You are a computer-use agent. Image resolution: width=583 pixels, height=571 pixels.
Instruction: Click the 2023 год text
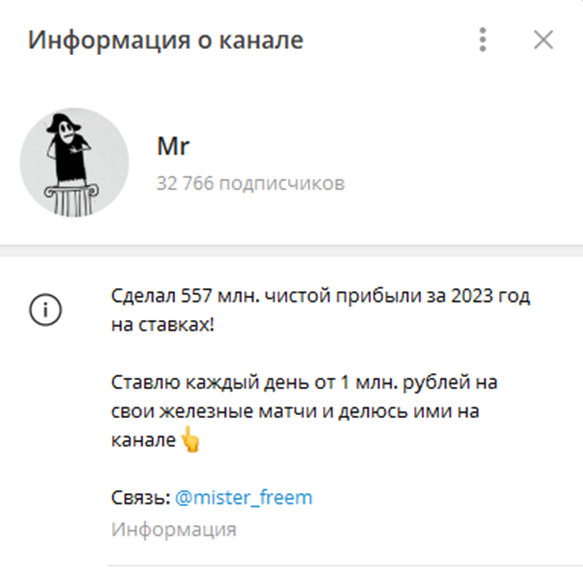490,296
